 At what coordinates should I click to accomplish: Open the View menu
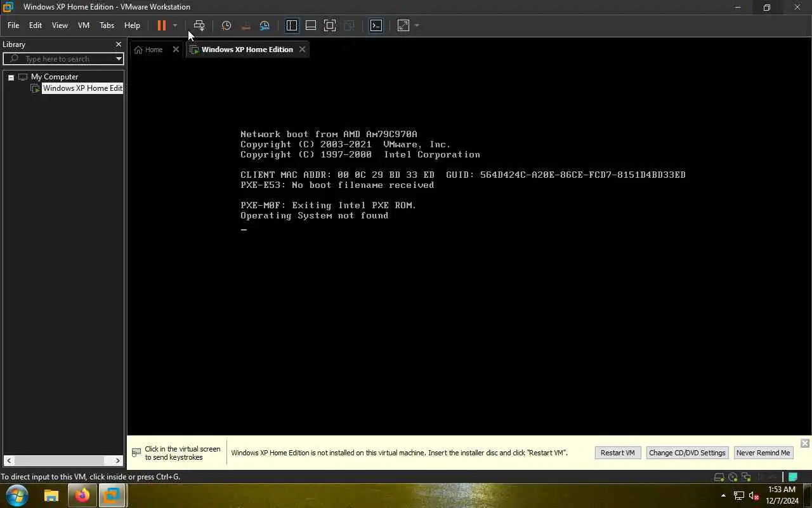tap(60, 25)
